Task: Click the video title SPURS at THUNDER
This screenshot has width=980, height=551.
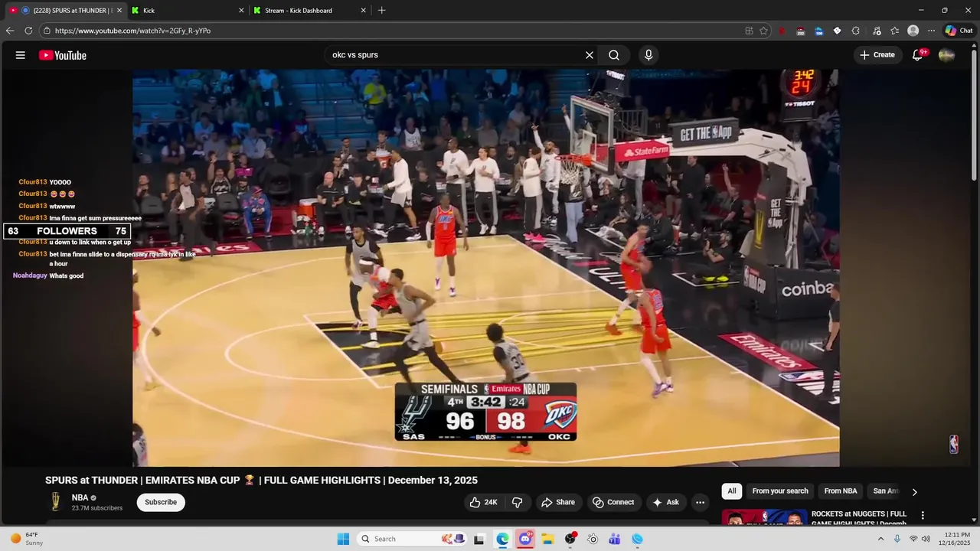Action: [x=261, y=481]
